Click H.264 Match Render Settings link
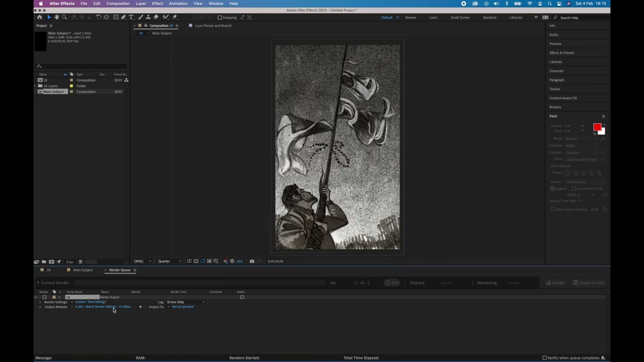This screenshot has width=644, height=362. tap(103, 307)
